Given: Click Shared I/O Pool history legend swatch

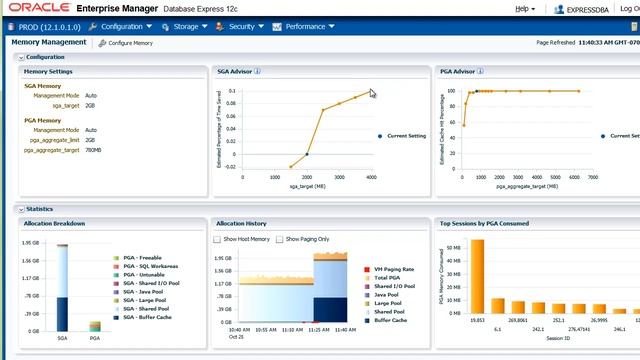Looking at the screenshot, I should pos(367,287).
